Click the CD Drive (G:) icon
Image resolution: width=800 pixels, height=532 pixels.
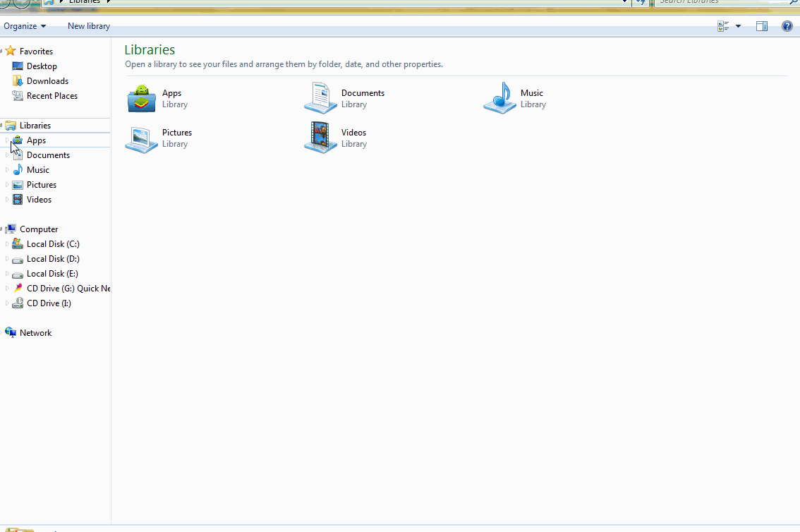point(18,288)
